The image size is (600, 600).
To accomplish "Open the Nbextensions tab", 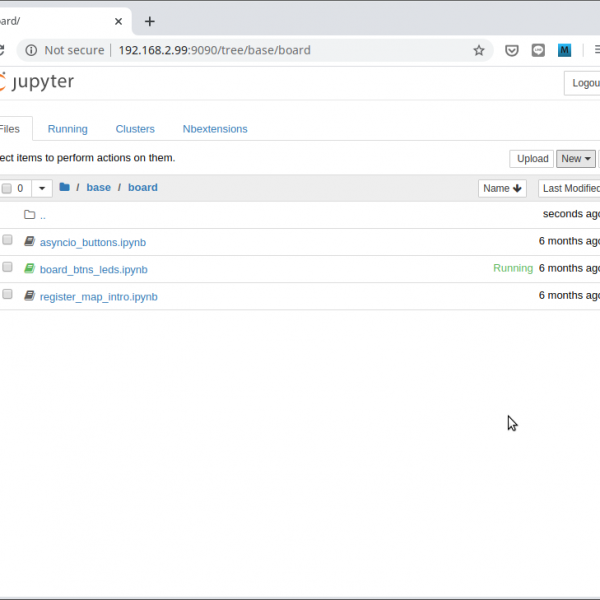I will pyautogui.click(x=215, y=129).
